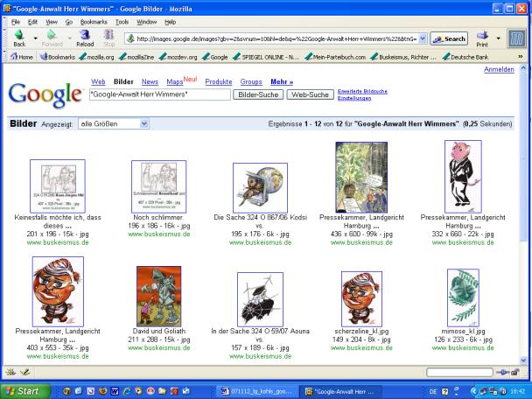The height and width of the screenshot is (399, 532).
Task: Click the Mozilla throbber logo icon
Action: click(516, 38)
